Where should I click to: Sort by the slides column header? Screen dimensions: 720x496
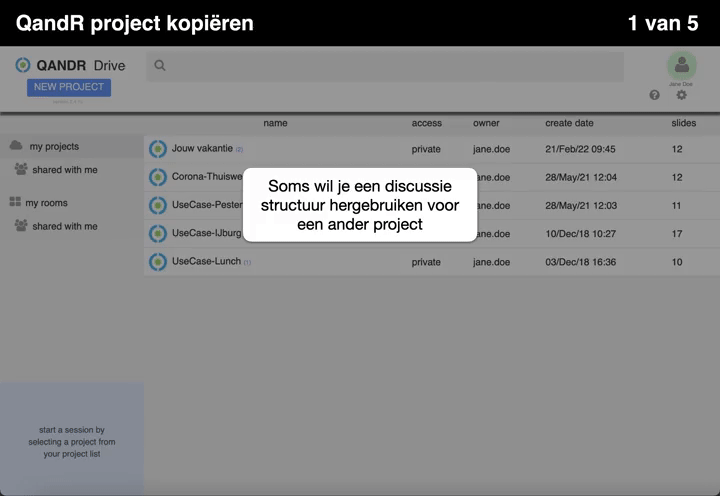(x=684, y=123)
